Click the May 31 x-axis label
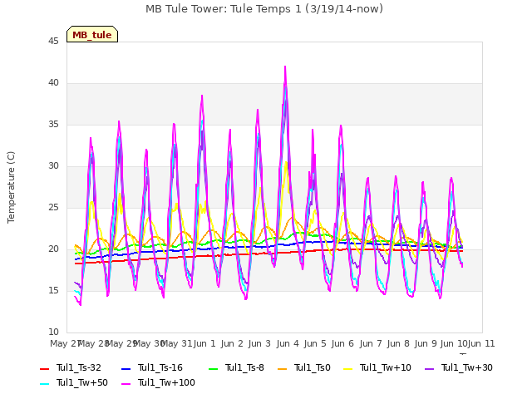532x399 pixels. tap(176, 343)
